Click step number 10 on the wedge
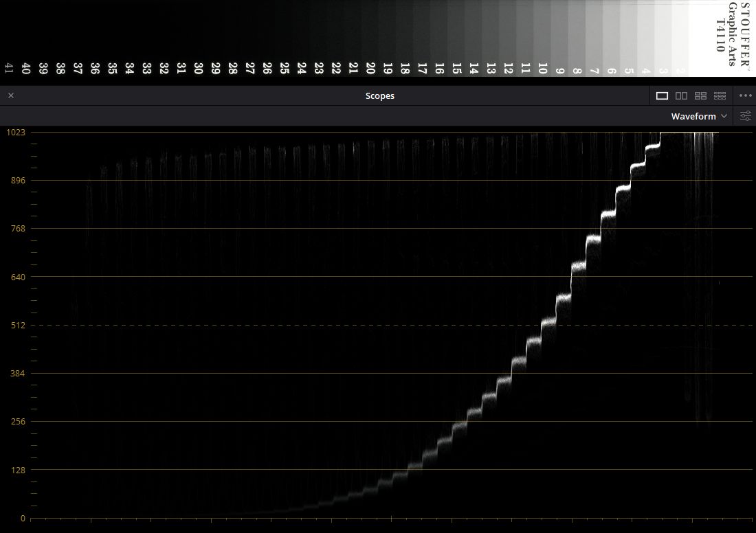 pos(543,68)
